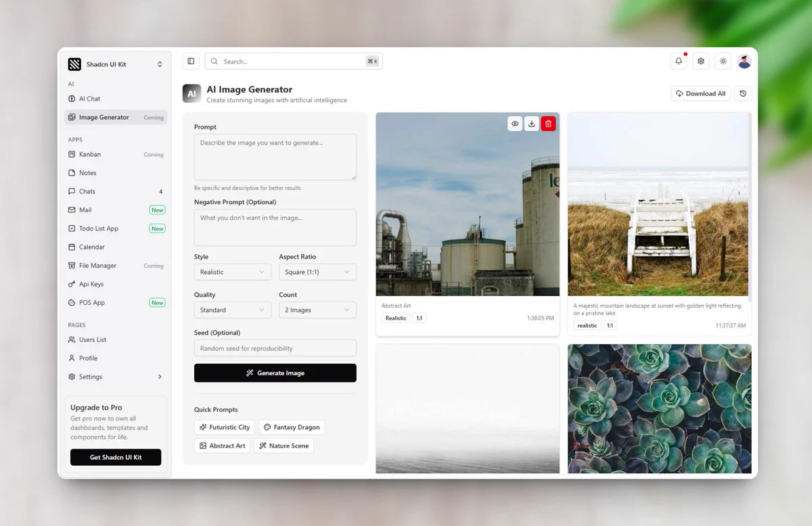This screenshot has width=812, height=526.
Task: Choose Futuristic City quick prompt
Action: 225,427
